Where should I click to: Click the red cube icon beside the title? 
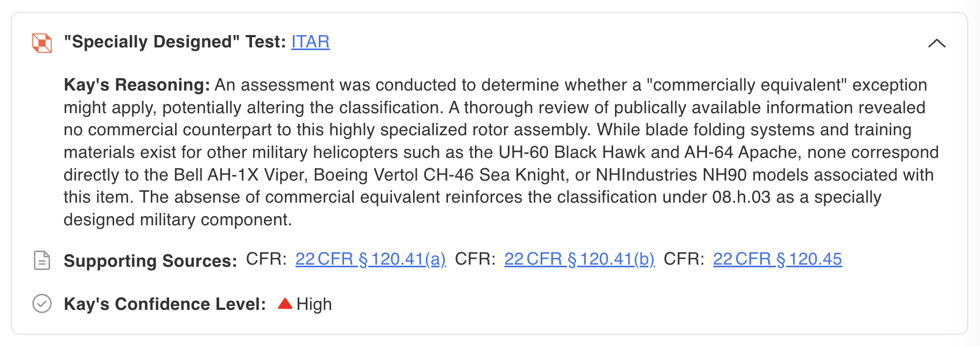(42, 43)
